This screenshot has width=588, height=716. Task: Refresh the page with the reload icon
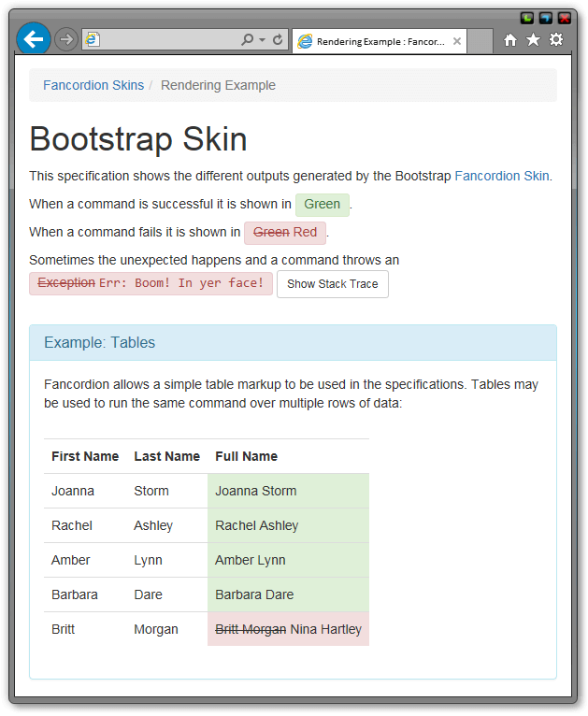[x=278, y=40]
